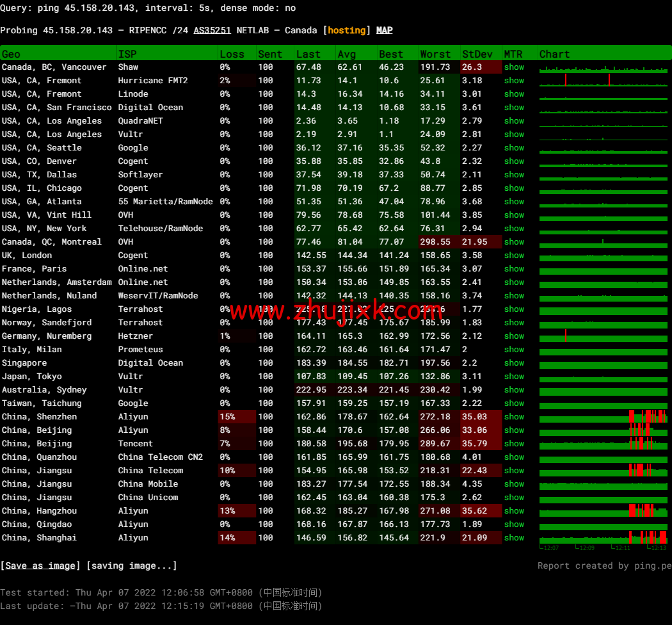
Task: Show MTR for Nuremberg Hetzner row
Action: 513,336
